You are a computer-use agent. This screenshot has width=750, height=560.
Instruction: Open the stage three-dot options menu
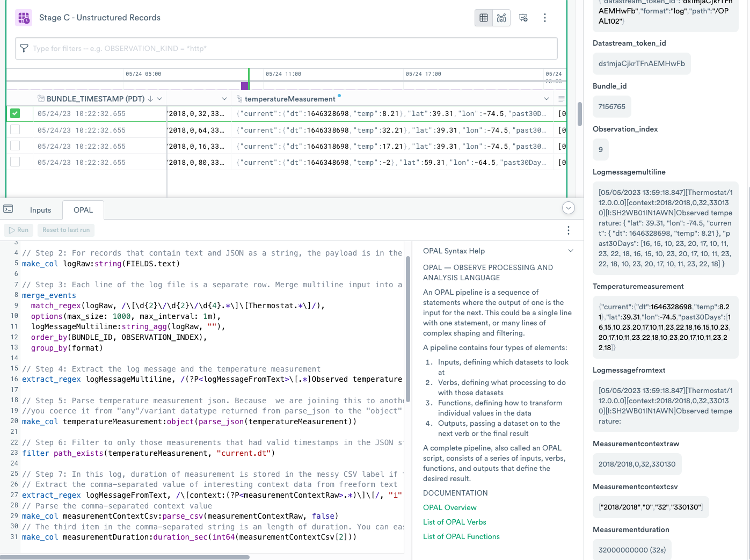coord(544,18)
